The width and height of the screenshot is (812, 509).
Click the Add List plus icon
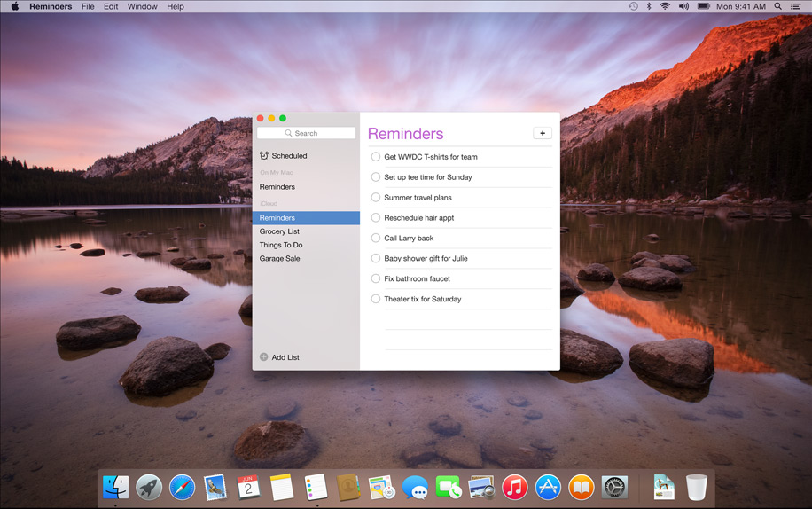263,356
